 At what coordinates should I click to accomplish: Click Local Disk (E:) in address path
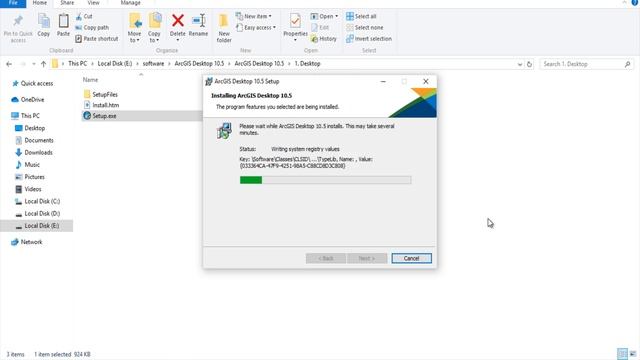click(115, 64)
